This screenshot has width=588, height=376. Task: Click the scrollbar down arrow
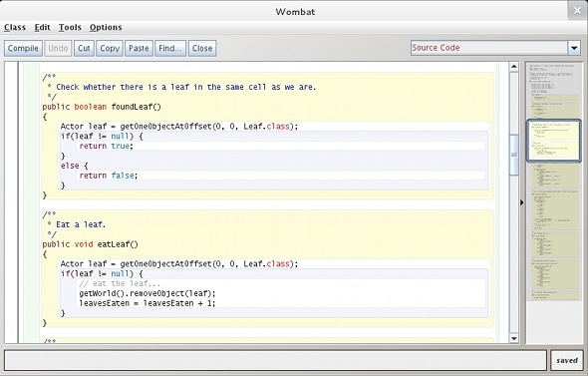tap(513, 338)
